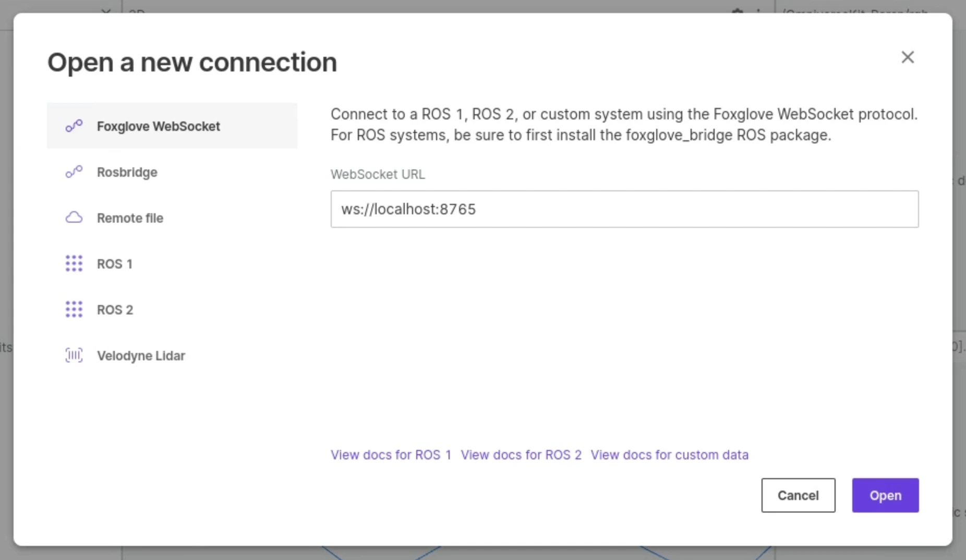Click the WebSocket URL field label
Screen dimensions: 966x560
click(x=378, y=174)
